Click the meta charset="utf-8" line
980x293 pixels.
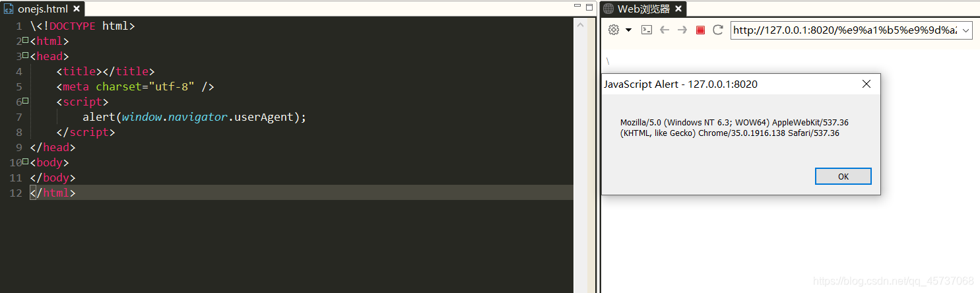click(x=135, y=86)
